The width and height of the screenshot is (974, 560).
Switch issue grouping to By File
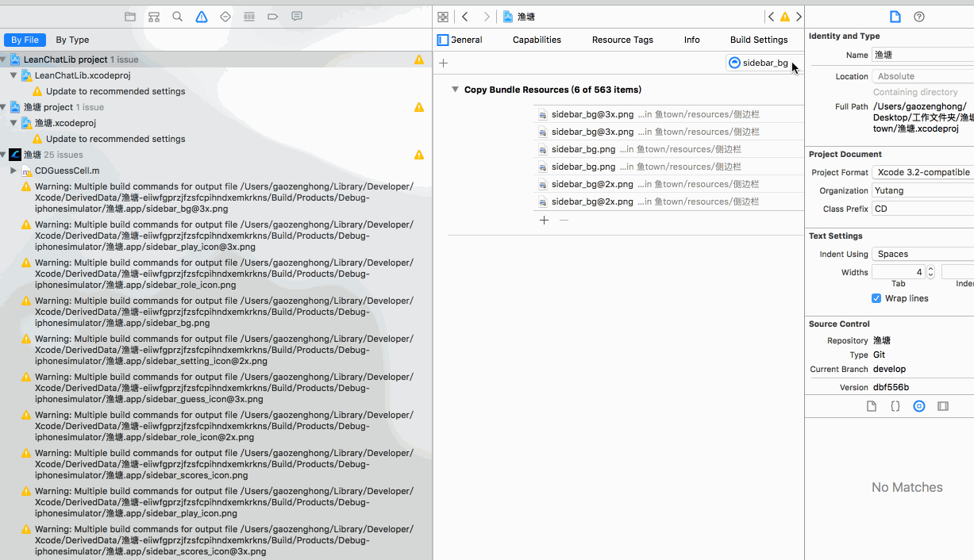point(25,40)
